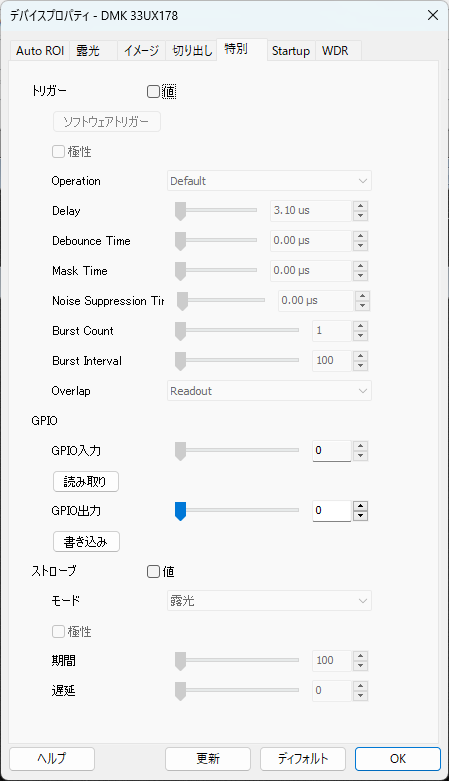The image size is (449, 781).
Task: Increase Noise Suppression Time up arrow
Action: 362,295
